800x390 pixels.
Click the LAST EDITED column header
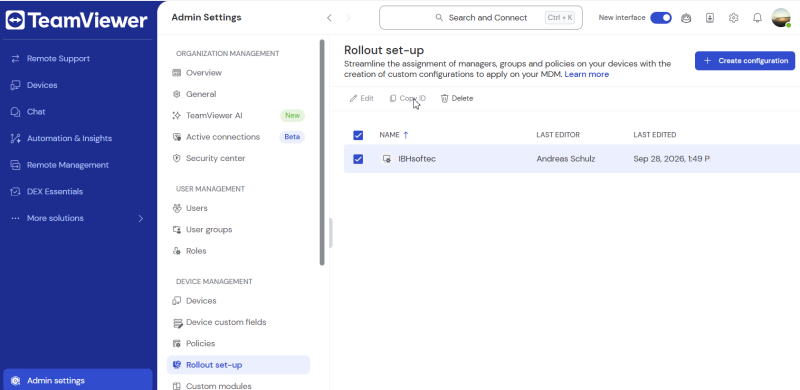[655, 135]
